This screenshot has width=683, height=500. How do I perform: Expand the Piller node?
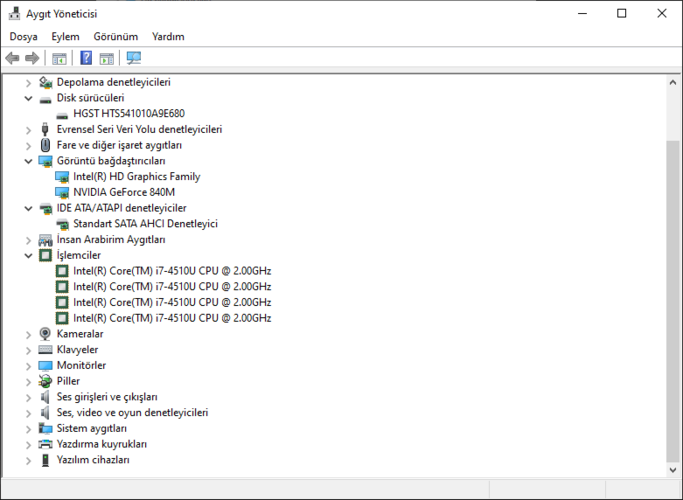[28, 382]
